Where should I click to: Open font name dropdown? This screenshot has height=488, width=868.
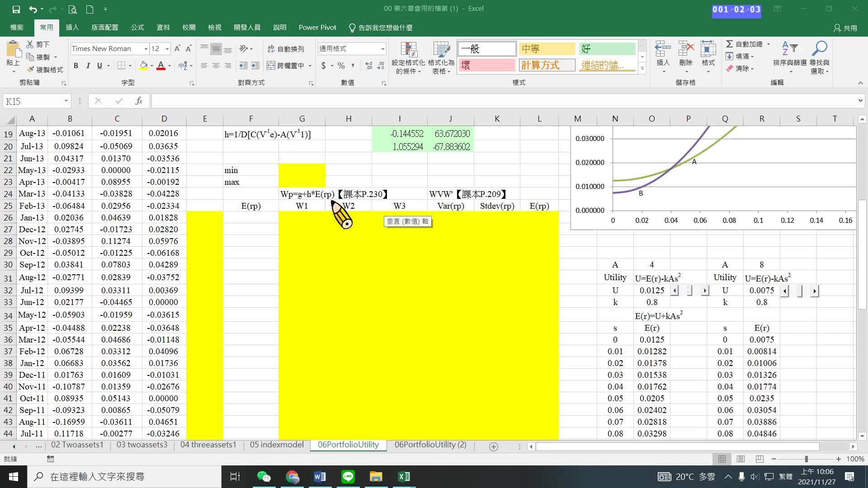pyautogui.click(x=146, y=49)
